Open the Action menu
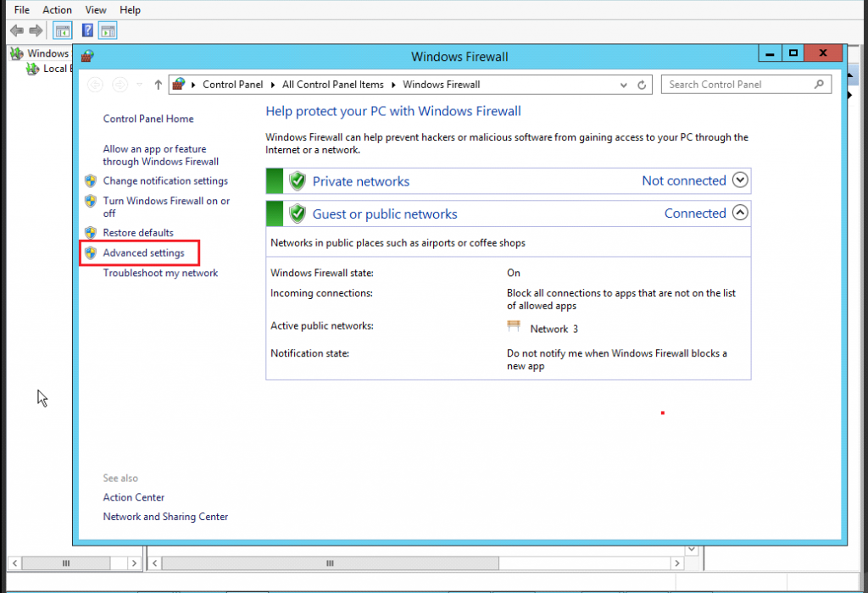Screen dimensions: 868x593 click(x=57, y=10)
